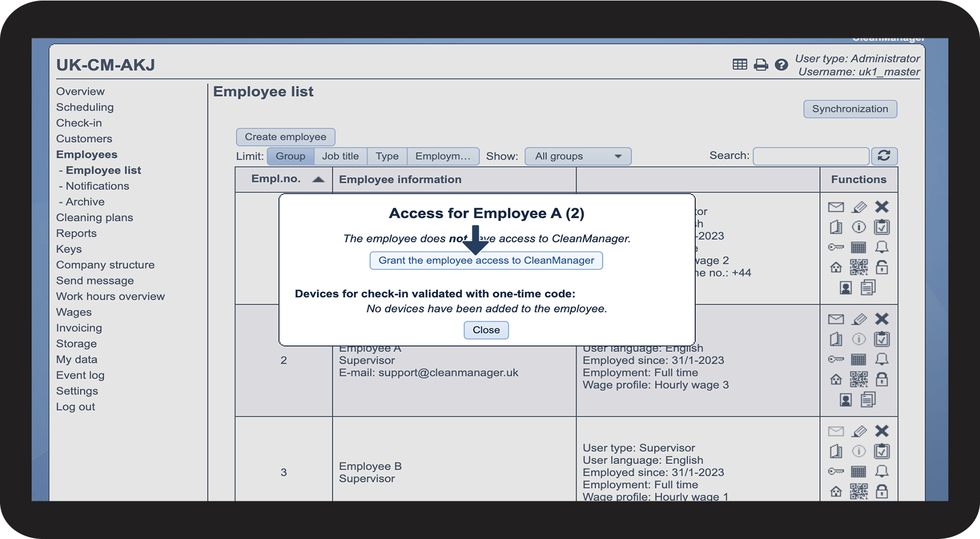Viewport: 980px width, 539px height.
Task: Open Keys in the sidebar
Action: tap(69, 249)
